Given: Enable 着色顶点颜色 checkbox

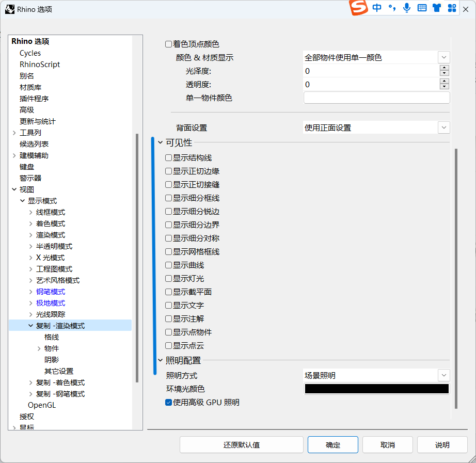Looking at the screenshot, I should 168,44.
